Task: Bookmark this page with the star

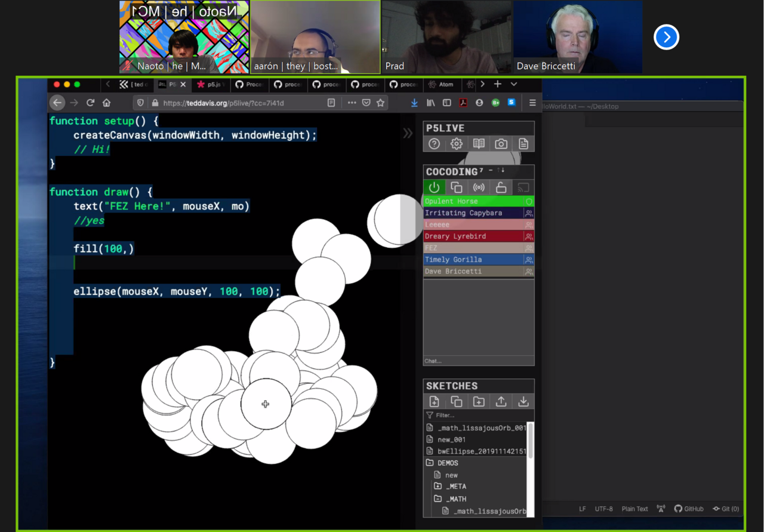Action: [380, 103]
